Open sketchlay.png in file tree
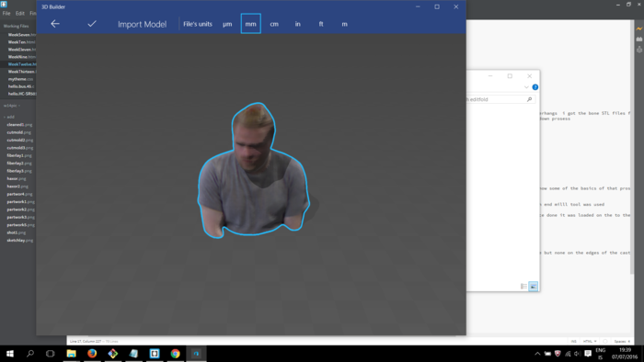This screenshot has height=362, width=644. coord(19,241)
